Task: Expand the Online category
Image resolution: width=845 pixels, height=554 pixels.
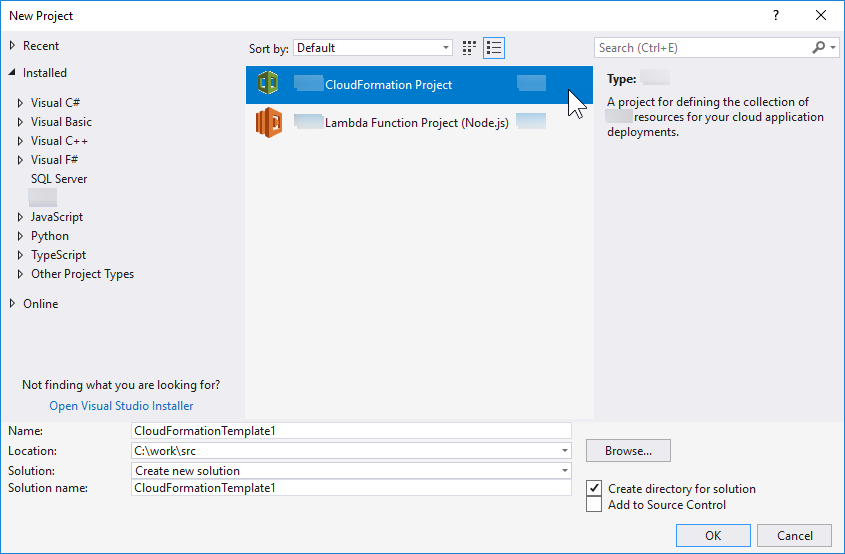Action: pos(12,304)
